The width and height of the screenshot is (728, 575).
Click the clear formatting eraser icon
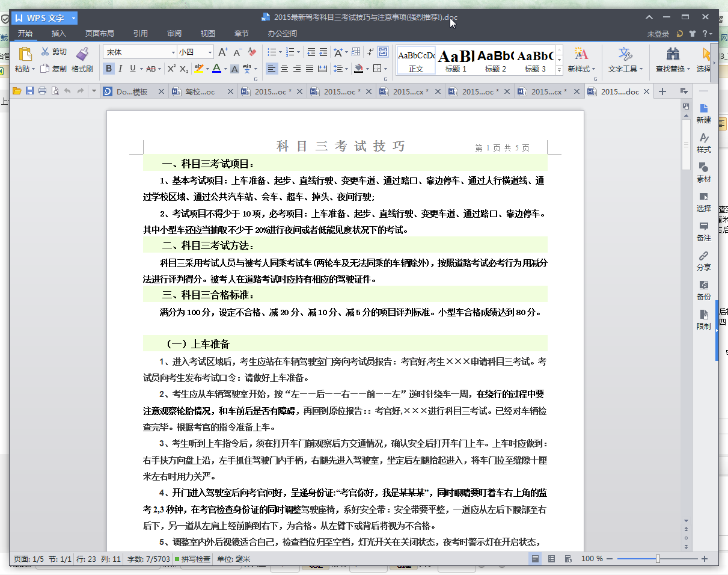[252, 52]
